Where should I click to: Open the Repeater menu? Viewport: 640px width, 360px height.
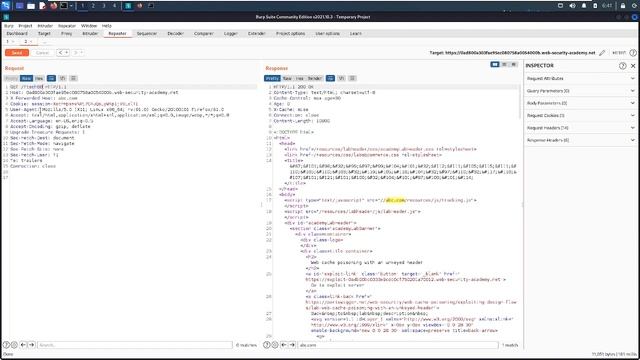tap(67, 26)
